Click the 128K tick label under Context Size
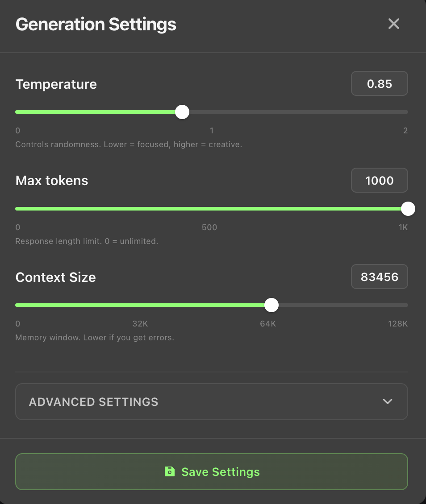 pyautogui.click(x=397, y=324)
